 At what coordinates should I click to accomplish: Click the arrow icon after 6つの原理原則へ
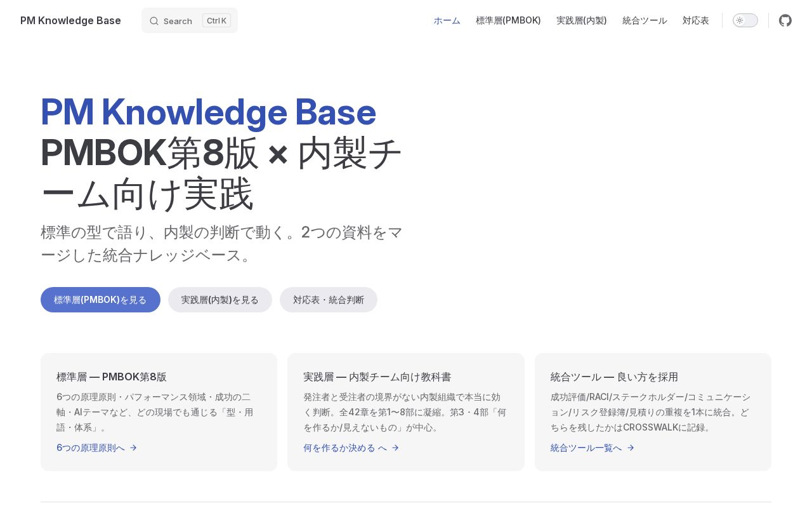click(x=133, y=448)
